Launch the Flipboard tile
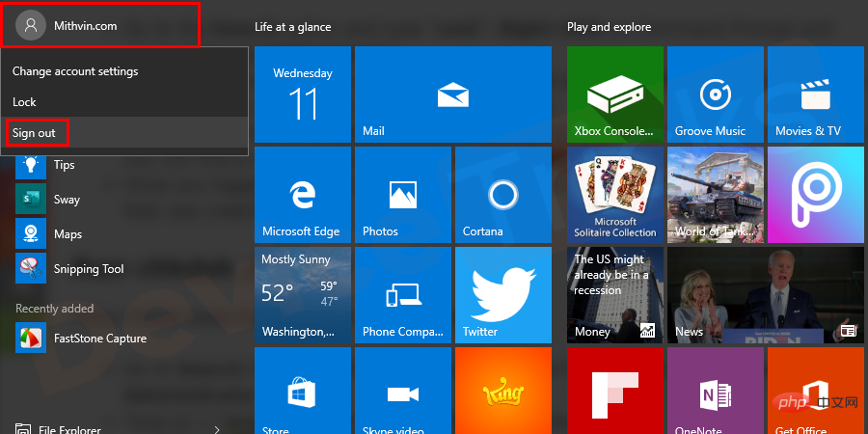868x434 pixels. tap(615, 391)
